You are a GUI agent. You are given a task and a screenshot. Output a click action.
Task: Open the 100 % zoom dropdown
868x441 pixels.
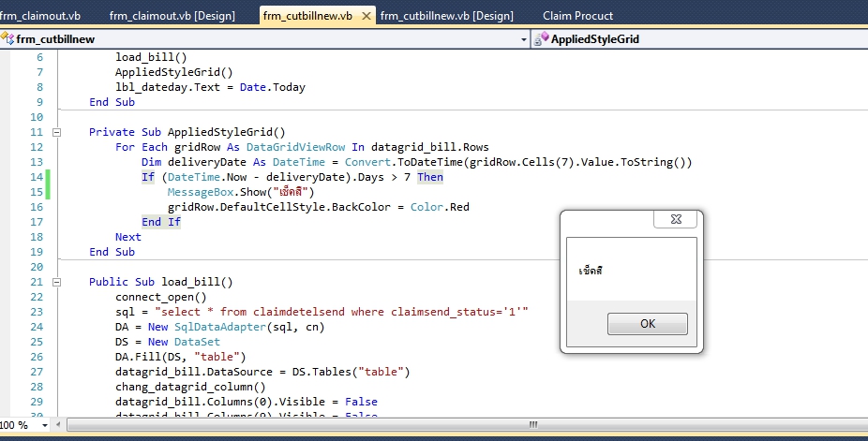(44, 425)
